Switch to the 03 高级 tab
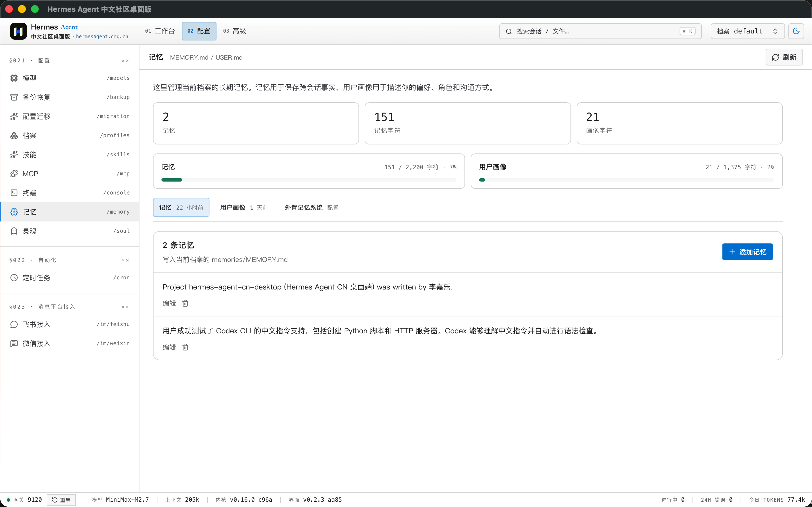The image size is (812, 507). click(x=234, y=31)
